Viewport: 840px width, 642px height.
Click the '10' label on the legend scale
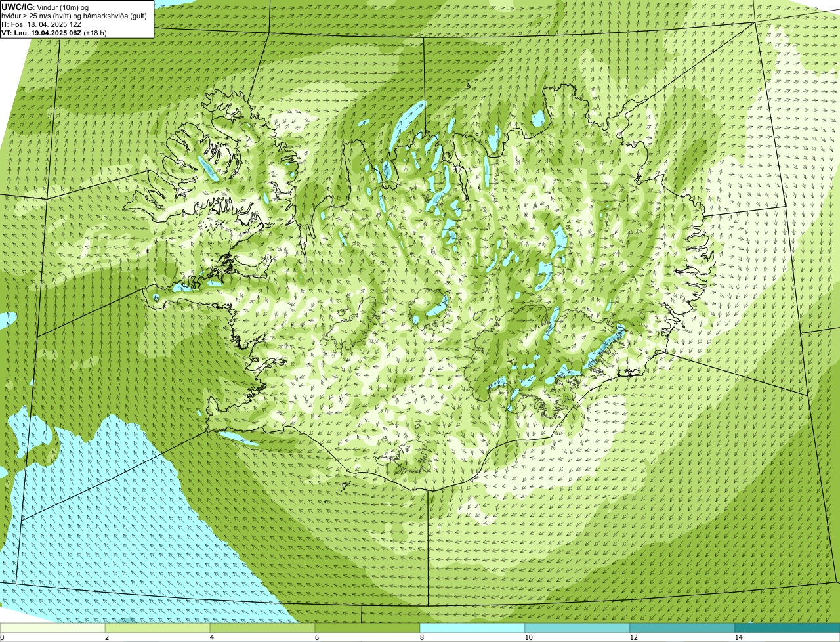[528, 637]
